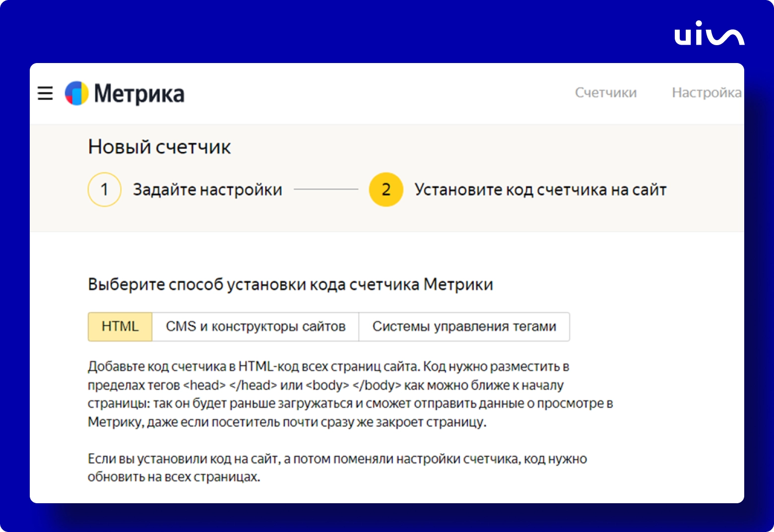Open the hamburger menu icon
The width and height of the screenshot is (774, 532).
coord(45,93)
